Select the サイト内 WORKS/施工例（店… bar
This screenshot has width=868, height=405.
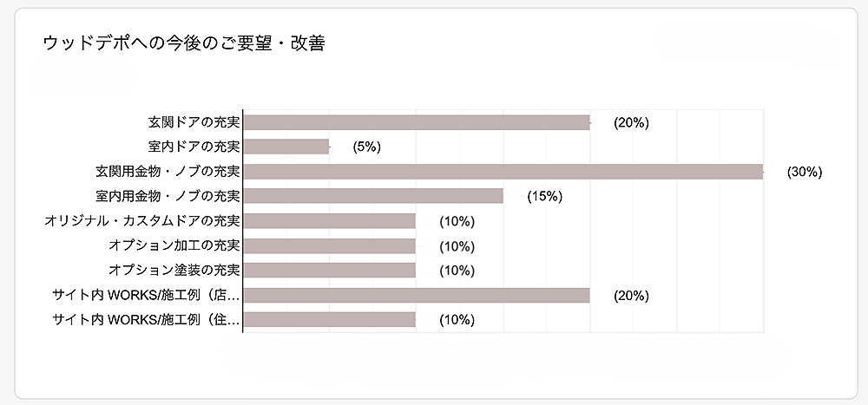417,295
